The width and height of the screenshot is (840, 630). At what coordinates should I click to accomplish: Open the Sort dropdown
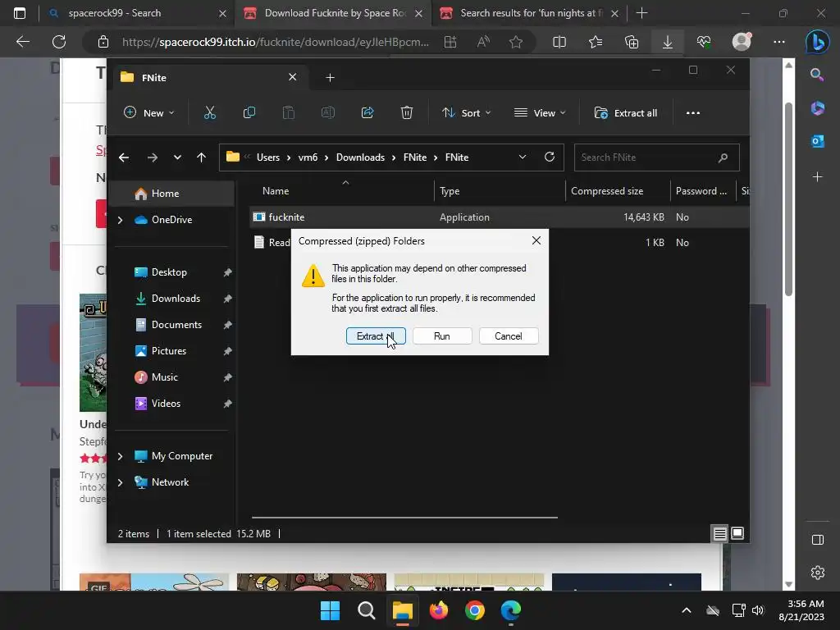click(x=466, y=113)
